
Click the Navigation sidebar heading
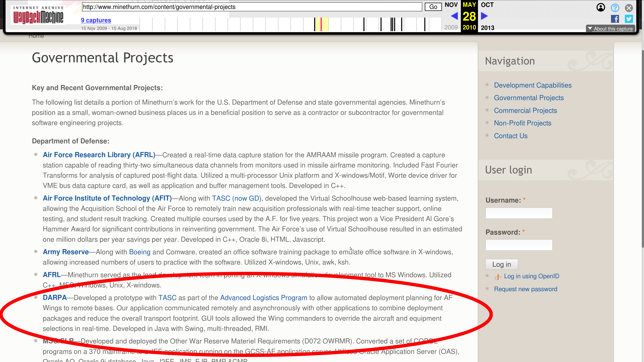510,61
